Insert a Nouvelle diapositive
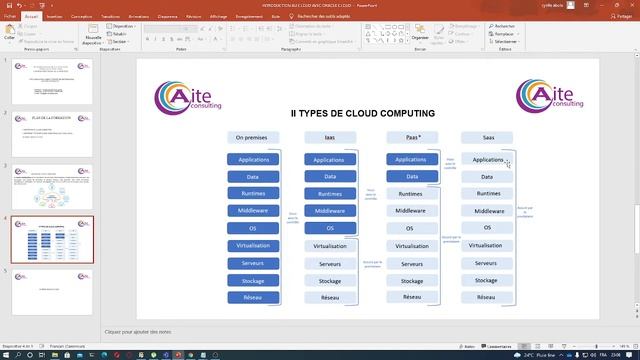The width and height of the screenshot is (640, 360). [x=93, y=34]
